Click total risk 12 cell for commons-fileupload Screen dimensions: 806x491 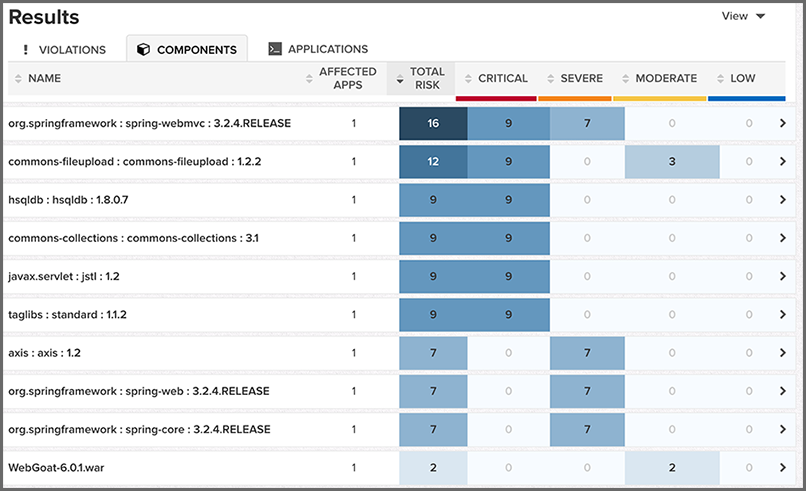(433, 161)
